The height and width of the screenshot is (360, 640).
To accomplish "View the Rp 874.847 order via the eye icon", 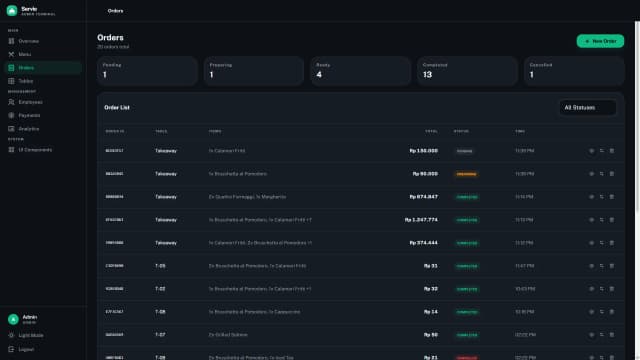I will (591, 197).
